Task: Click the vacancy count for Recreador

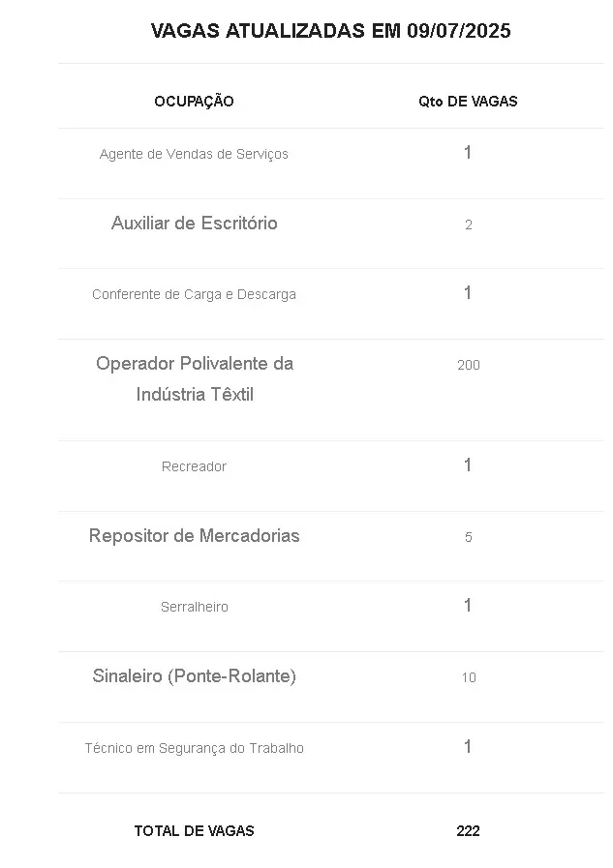Action: 468,465
